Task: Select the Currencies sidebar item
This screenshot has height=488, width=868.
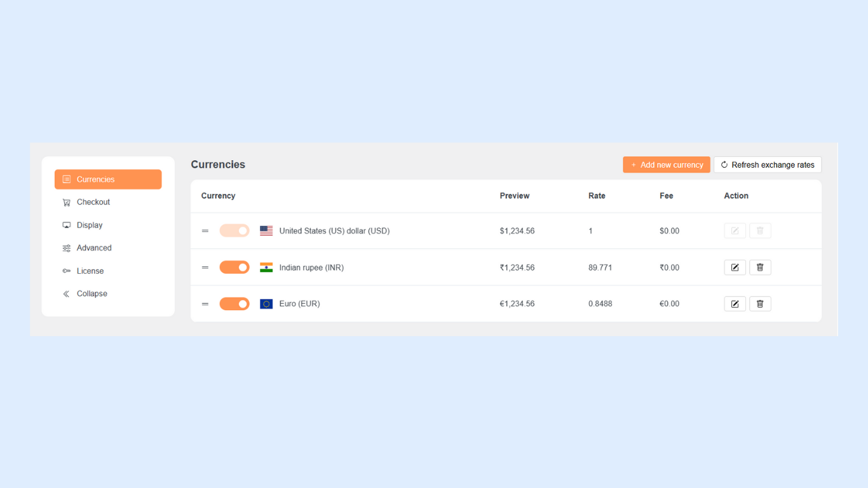Action: [108, 179]
